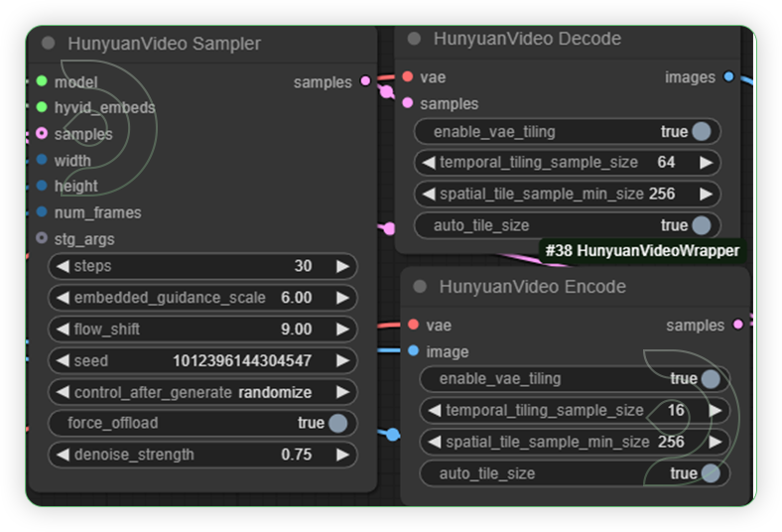Viewport: 782px width, 532px height.
Task: Click the #38 HunyuanVideoWrapper badge
Action: [x=642, y=250]
